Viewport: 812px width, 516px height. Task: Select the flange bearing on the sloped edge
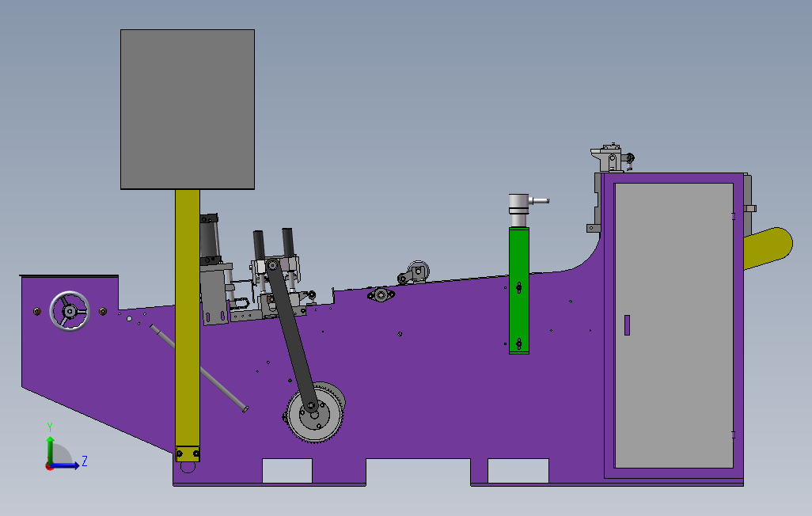tap(381, 295)
